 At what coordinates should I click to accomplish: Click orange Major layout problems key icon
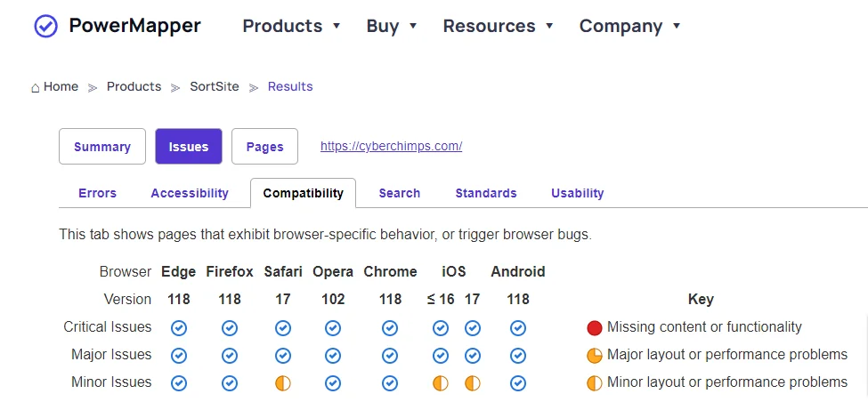click(595, 356)
